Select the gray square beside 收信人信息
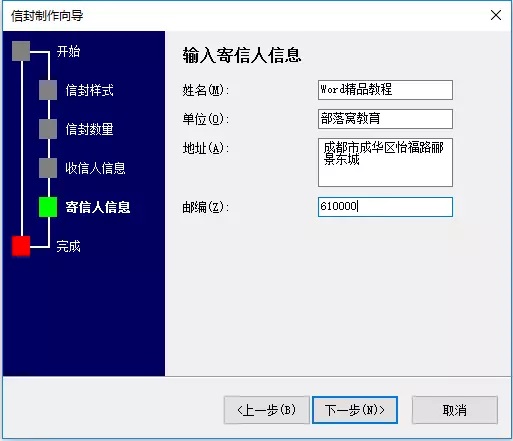 [48, 168]
